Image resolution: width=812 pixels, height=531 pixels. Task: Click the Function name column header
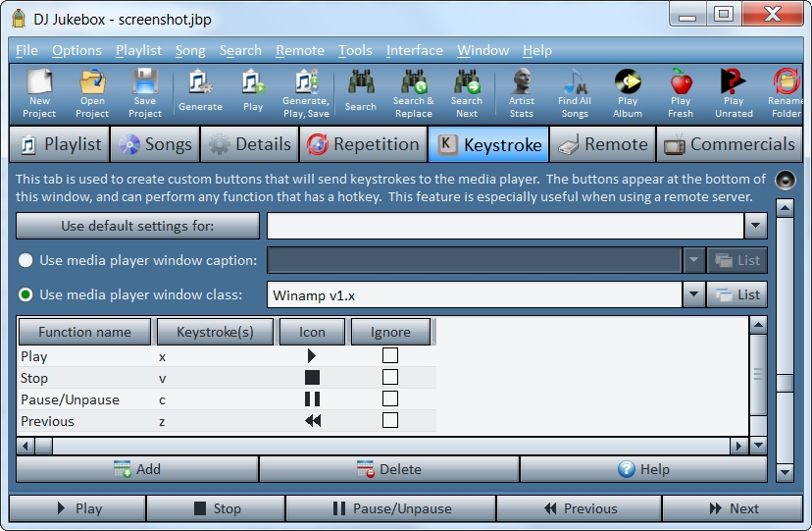84,332
